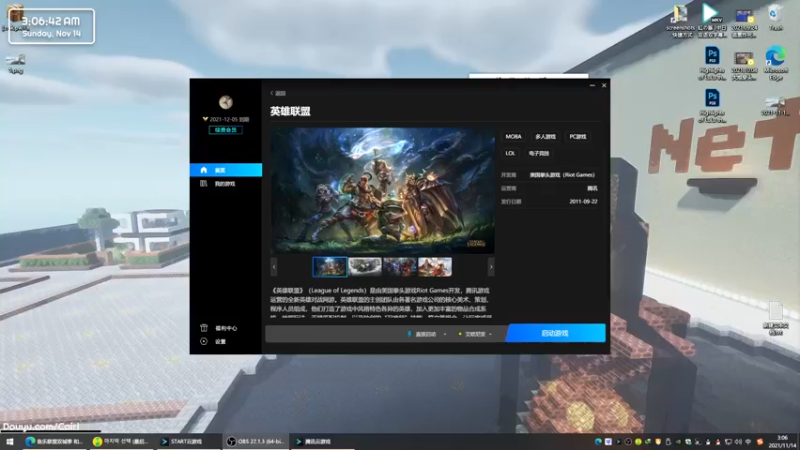Click the clock widget showing 3:06:42 AM
This screenshot has height=450, width=800.
[x=52, y=26]
